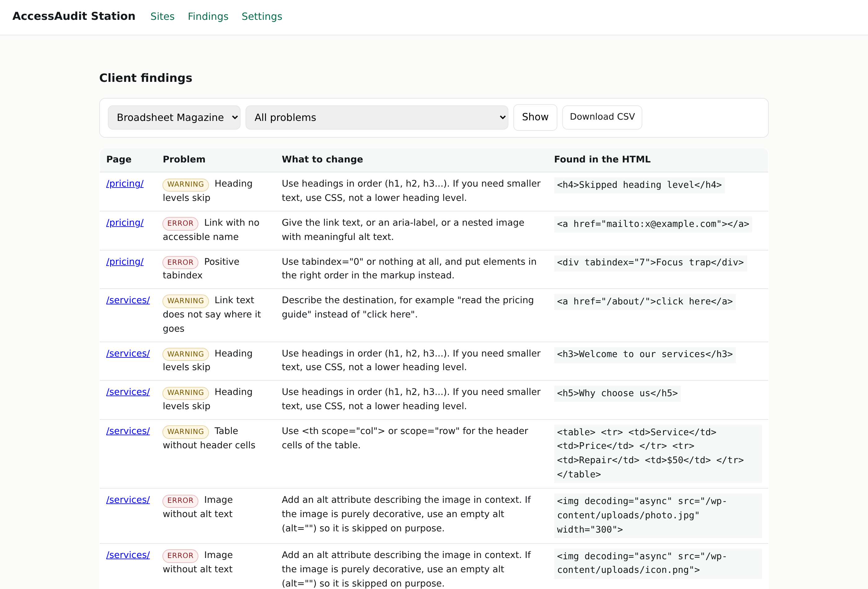The image size is (868, 589).
Task: Open /pricing/ link in Positive tabindex row
Action: (125, 261)
